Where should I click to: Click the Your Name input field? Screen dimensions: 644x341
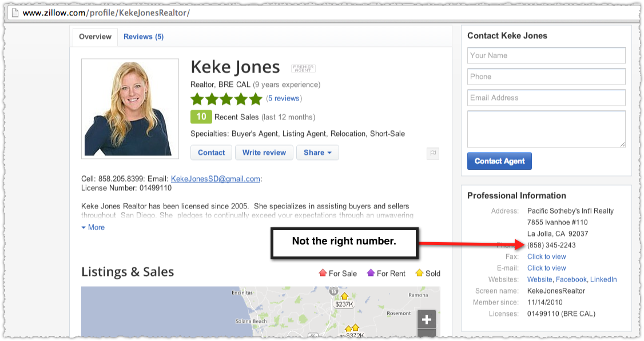[546, 55]
